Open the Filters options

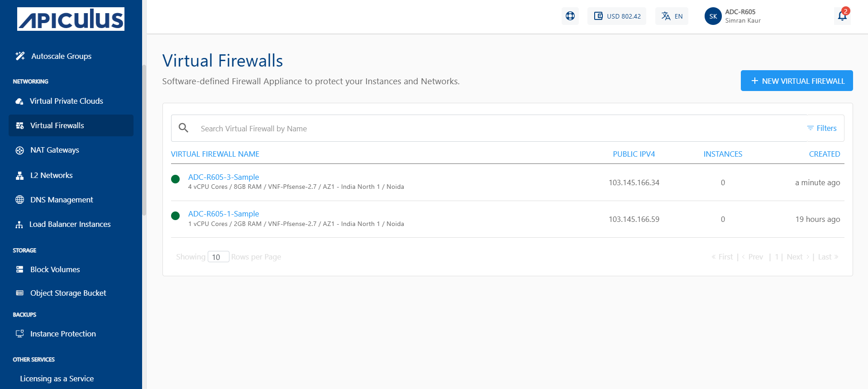[822, 128]
